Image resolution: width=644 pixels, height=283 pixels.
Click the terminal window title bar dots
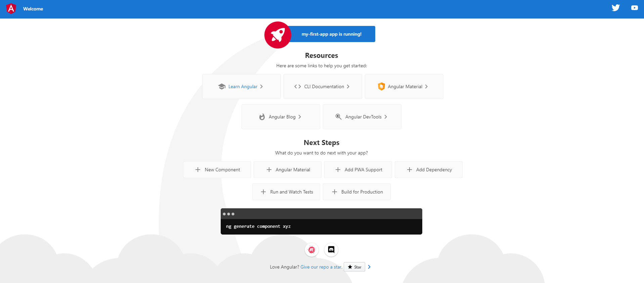(x=228, y=214)
